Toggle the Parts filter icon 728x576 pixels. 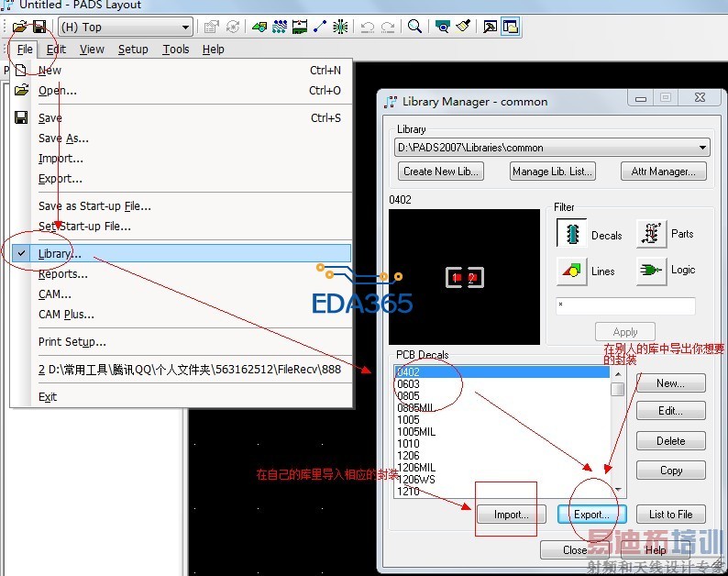coord(651,234)
